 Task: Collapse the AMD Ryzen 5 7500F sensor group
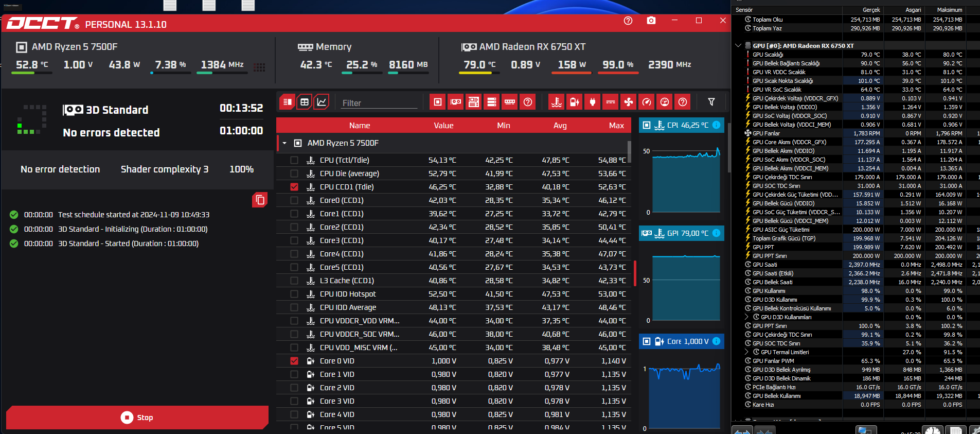pos(284,143)
